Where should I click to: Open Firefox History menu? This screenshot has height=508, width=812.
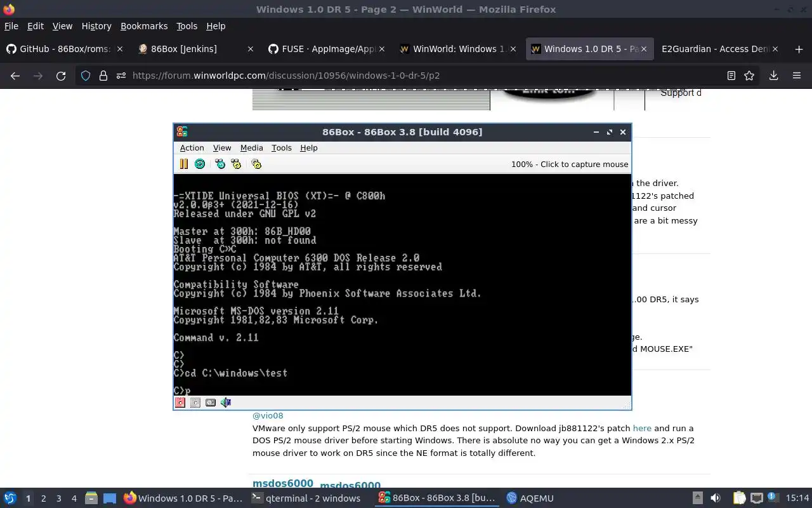tap(96, 26)
